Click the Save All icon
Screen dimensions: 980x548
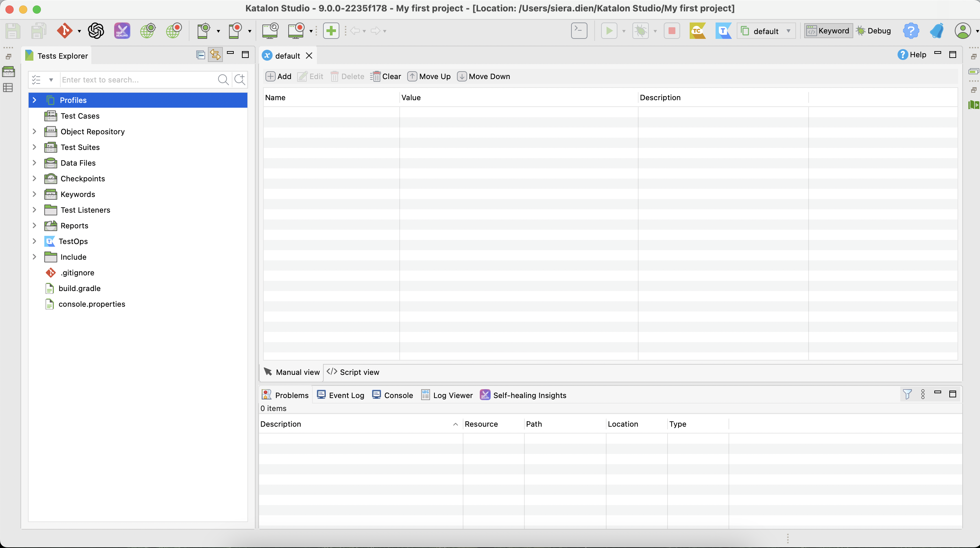pyautogui.click(x=38, y=31)
